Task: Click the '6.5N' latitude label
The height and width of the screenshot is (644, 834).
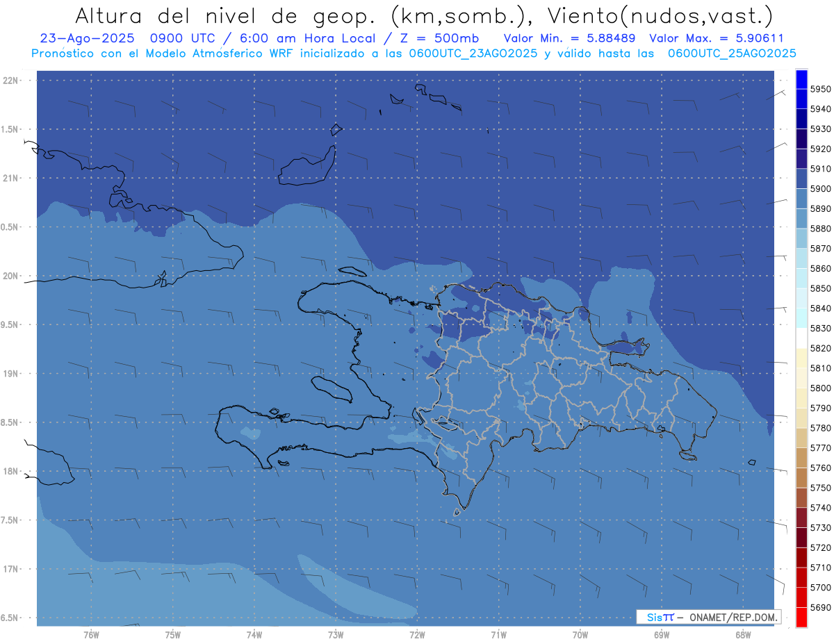Action: [x=10, y=618]
